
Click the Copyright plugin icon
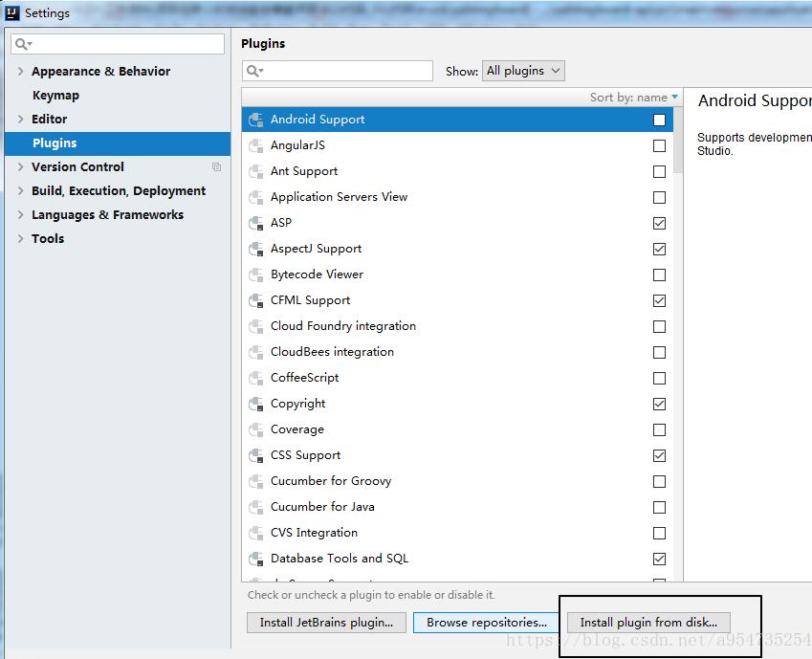[x=255, y=404]
